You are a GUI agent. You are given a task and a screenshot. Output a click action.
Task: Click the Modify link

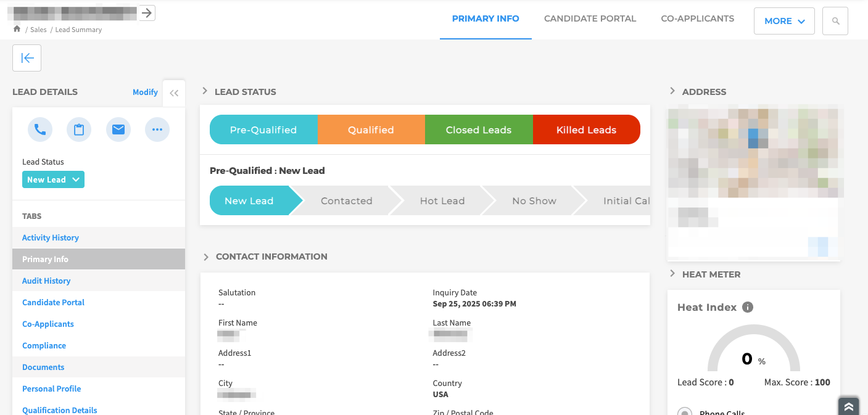click(145, 92)
